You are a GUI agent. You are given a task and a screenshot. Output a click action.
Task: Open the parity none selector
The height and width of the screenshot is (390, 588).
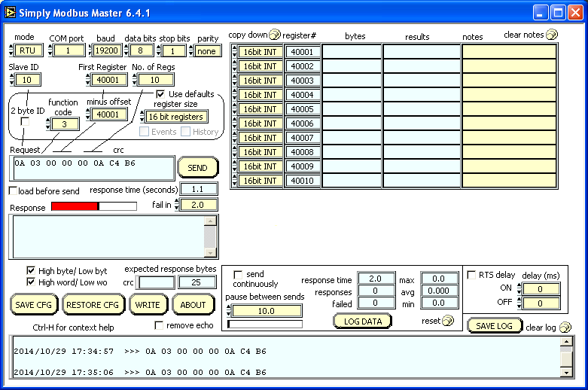(206, 51)
